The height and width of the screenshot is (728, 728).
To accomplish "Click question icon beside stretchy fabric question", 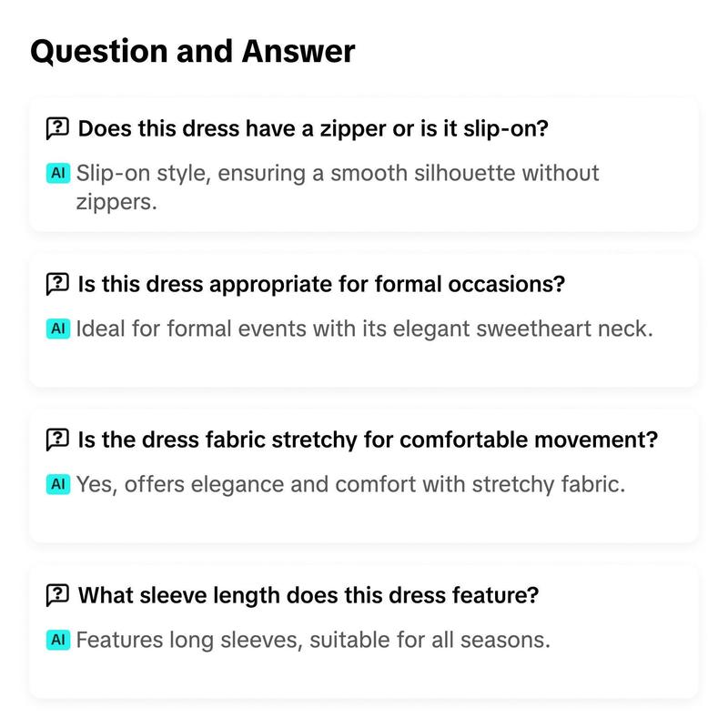I will pyautogui.click(x=57, y=440).
